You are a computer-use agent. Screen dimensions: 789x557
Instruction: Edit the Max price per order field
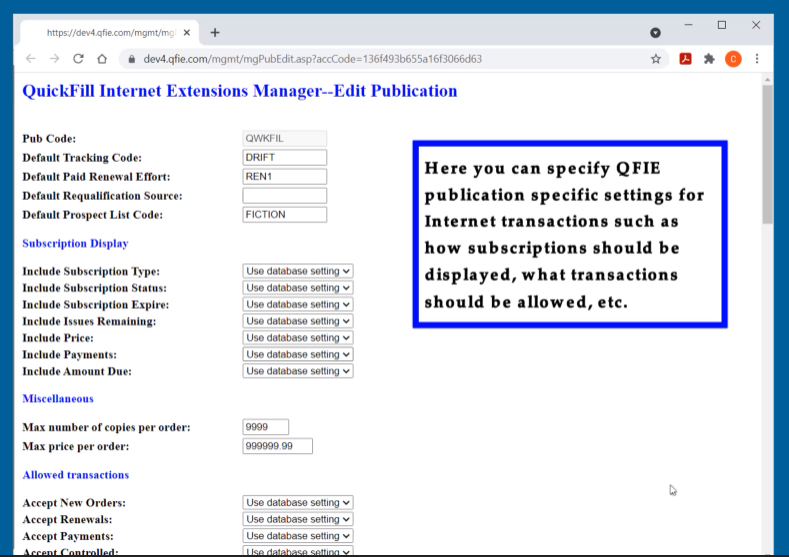[x=277, y=446]
